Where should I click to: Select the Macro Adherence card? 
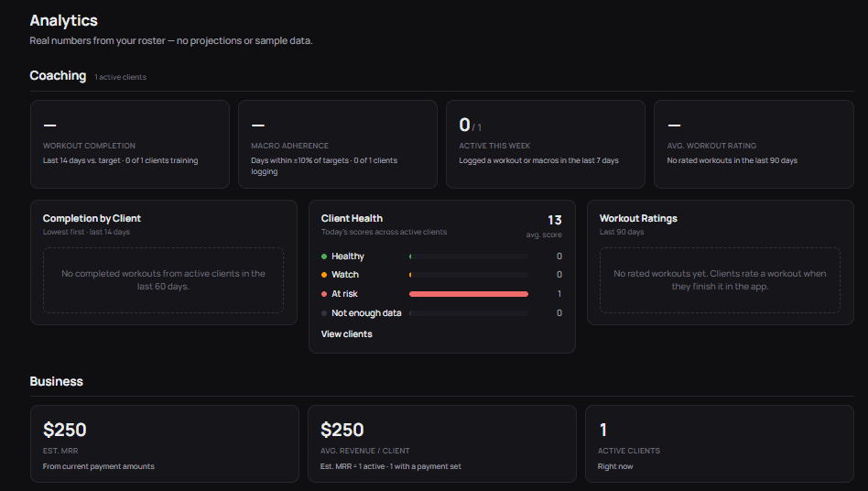[x=338, y=144]
